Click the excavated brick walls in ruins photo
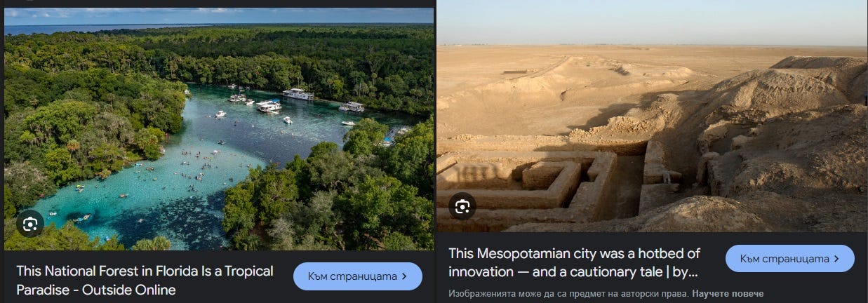The width and height of the screenshot is (868, 303). 547,179
